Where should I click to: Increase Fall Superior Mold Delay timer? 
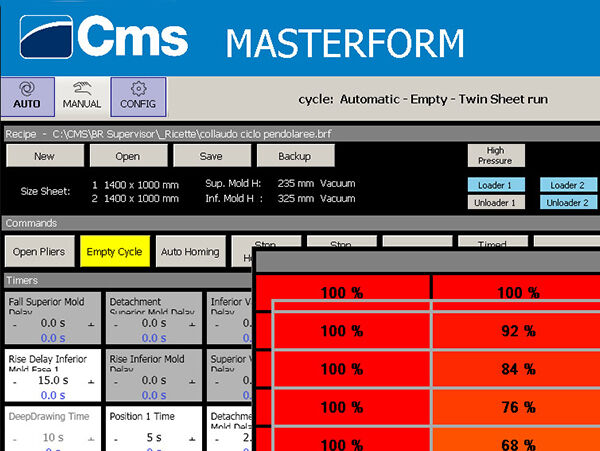pyautogui.click(x=92, y=325)
